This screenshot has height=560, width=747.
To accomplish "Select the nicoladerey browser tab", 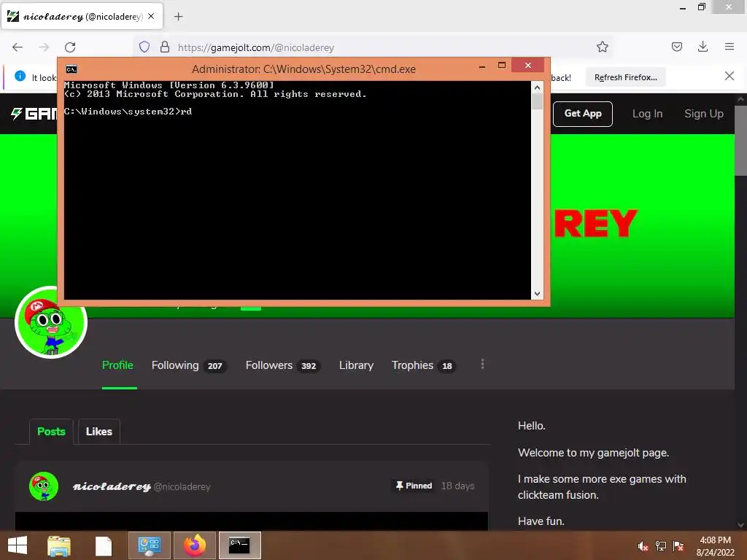I will point(82,17).
